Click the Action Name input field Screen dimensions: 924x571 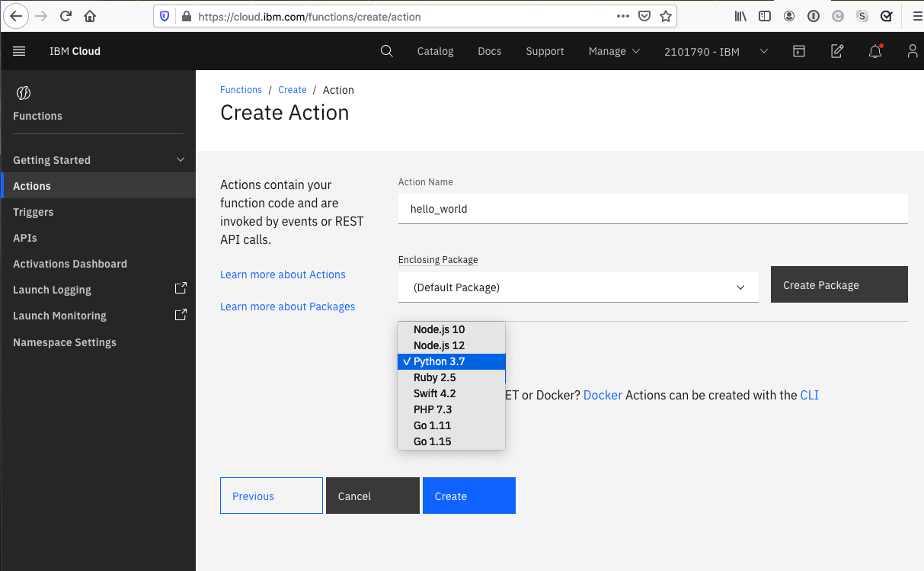pyautogui.click(x=653, y=208)
